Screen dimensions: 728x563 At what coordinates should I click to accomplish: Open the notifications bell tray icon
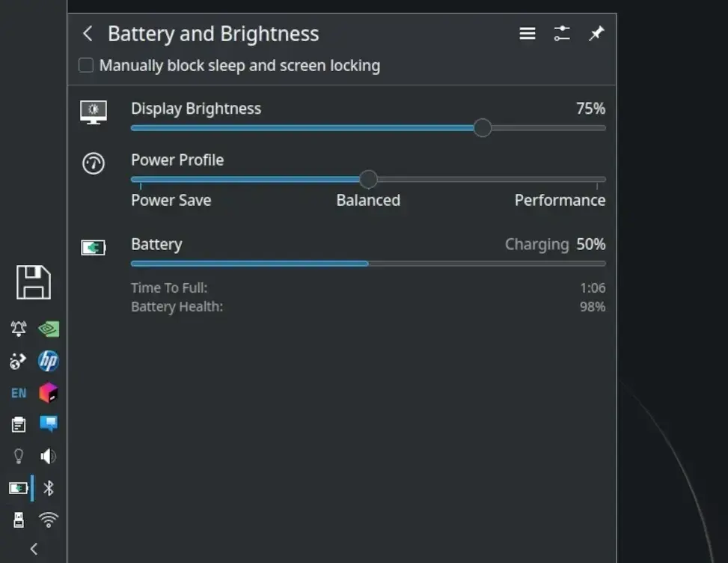(x=19, y=329)
